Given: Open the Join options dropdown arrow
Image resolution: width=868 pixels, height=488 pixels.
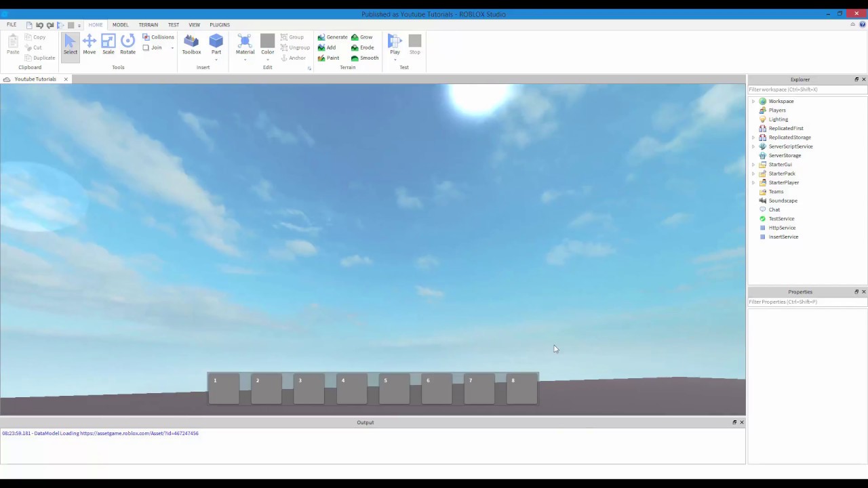Looking at the screenshot, I should 172,47.
